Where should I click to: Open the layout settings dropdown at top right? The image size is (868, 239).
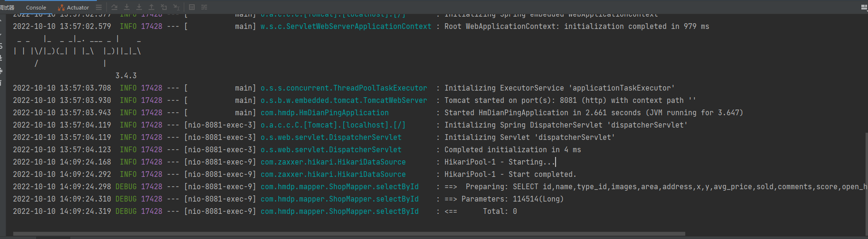click(x=864, y=7)
